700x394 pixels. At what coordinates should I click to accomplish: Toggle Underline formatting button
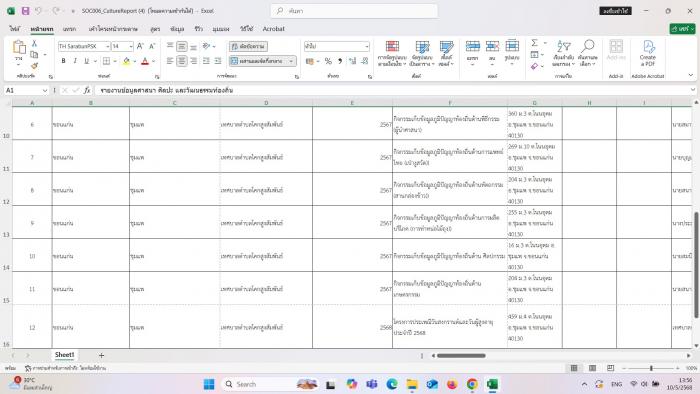tap(86, 61)
